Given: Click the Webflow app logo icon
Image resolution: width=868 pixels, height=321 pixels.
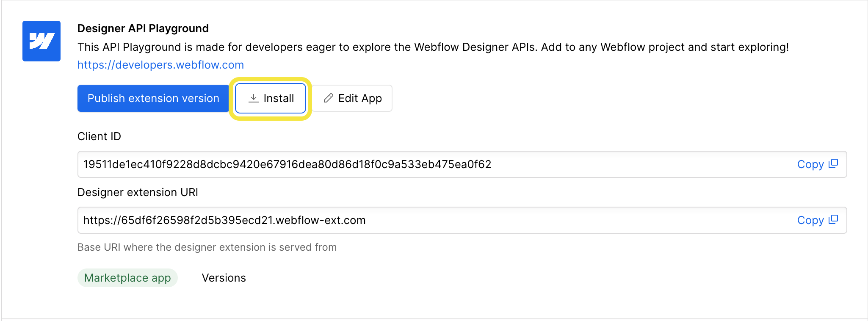Looking at the screenshot, I should point(41,41).
